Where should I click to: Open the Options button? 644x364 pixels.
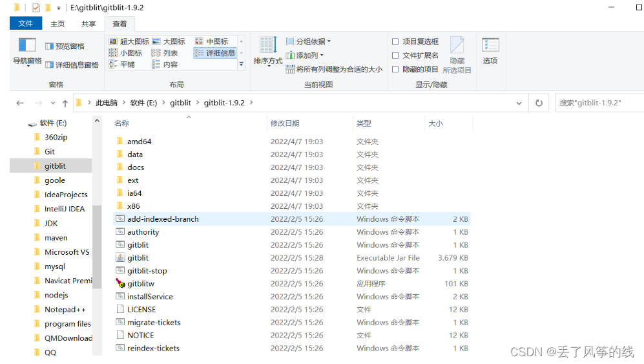tap(490, 52)
